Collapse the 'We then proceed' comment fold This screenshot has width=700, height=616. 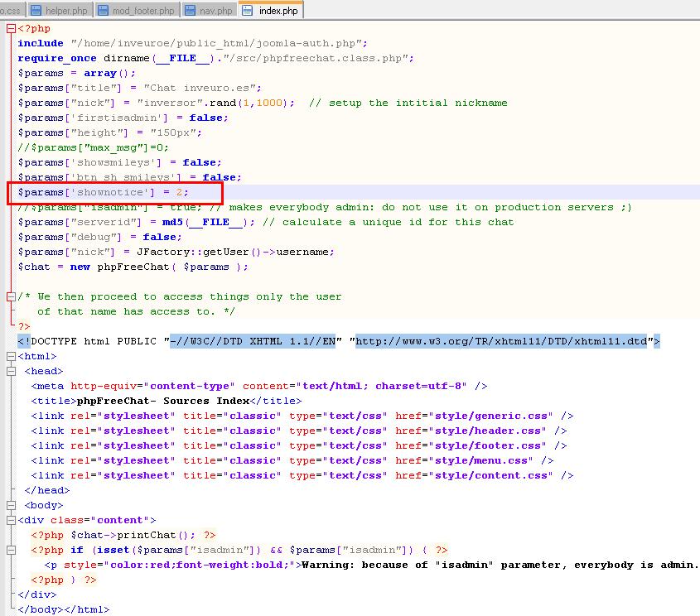click(x=11, y=296)
